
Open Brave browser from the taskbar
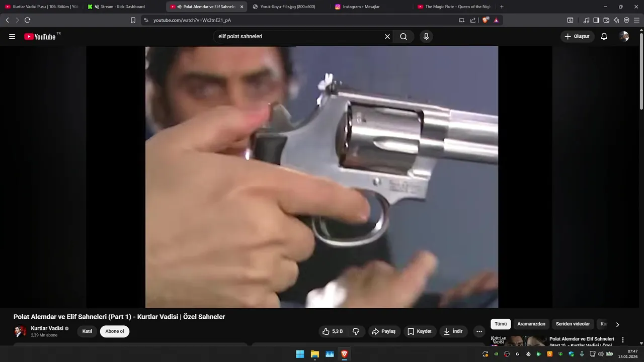pos(345,354)
